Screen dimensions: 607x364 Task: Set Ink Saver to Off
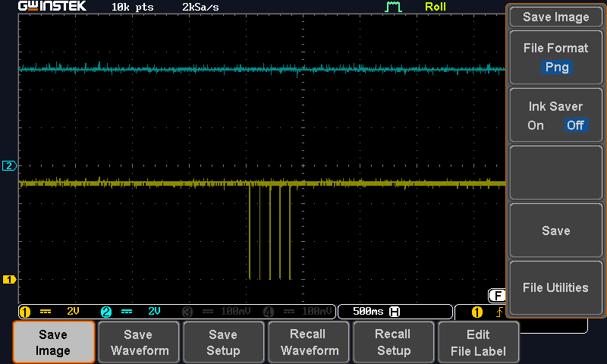(x=576, y=125)
